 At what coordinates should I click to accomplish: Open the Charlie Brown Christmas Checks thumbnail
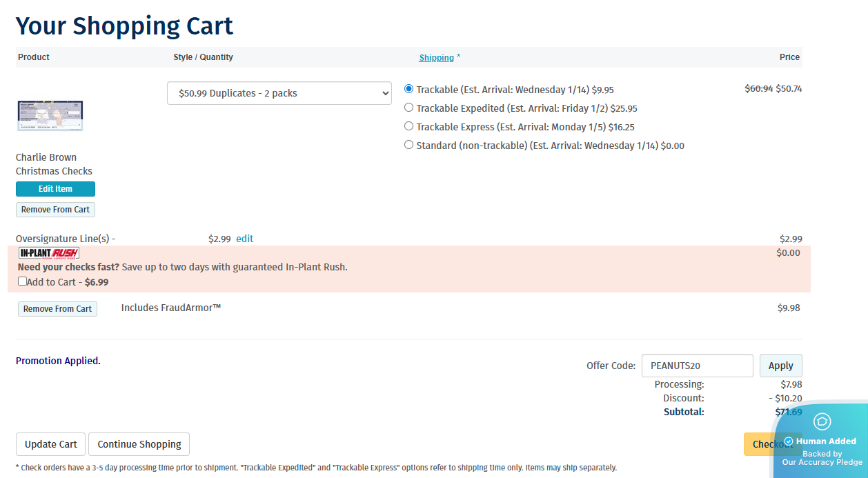point(50,116)
